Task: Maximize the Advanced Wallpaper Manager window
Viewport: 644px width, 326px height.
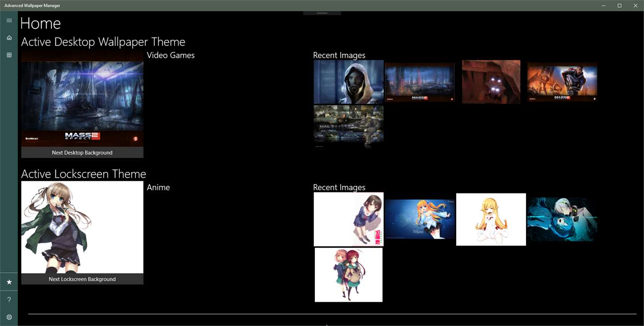Action: [619, 5]
